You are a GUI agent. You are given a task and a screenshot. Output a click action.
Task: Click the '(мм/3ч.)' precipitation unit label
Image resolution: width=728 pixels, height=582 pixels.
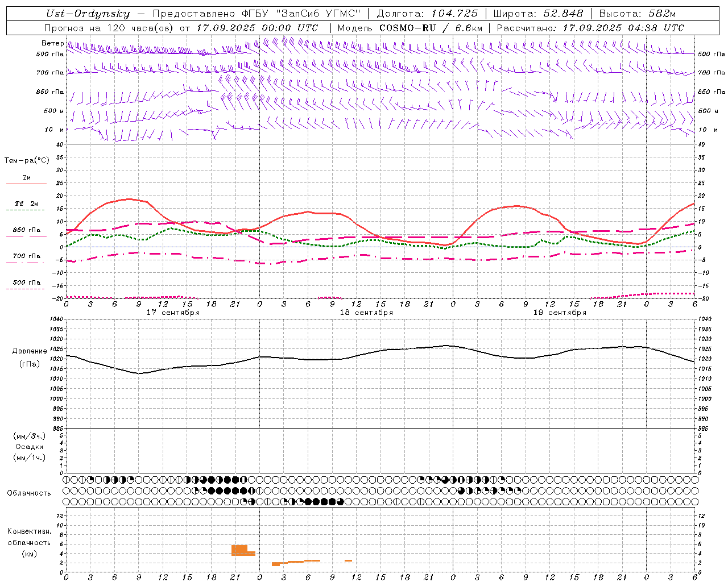(30, 436)
